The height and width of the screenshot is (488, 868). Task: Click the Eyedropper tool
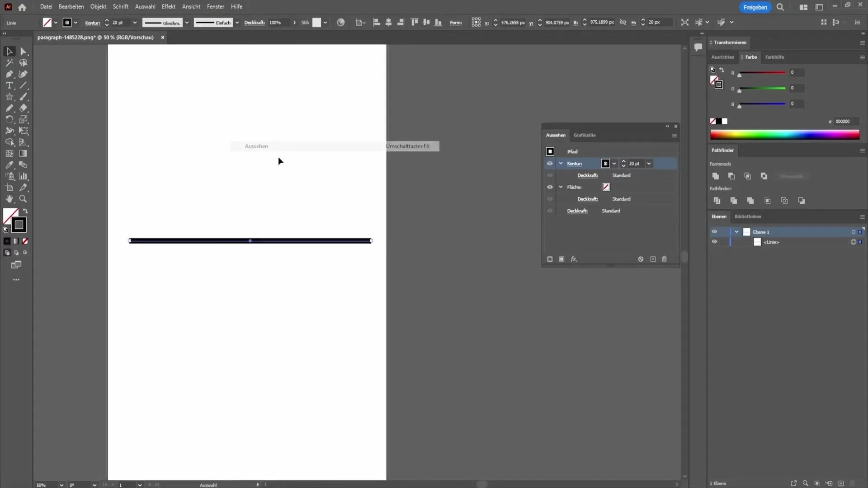pyautogui.click(x=9, y=165)
